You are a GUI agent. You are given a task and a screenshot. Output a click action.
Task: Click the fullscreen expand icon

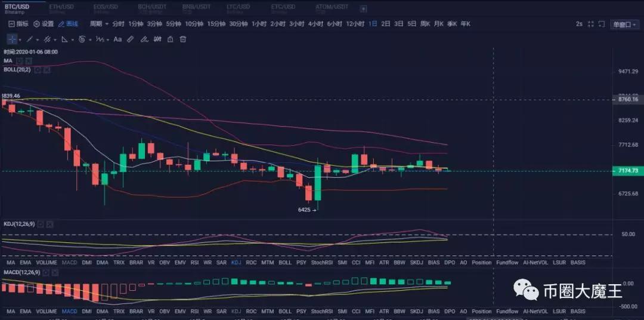coord(590,24)
